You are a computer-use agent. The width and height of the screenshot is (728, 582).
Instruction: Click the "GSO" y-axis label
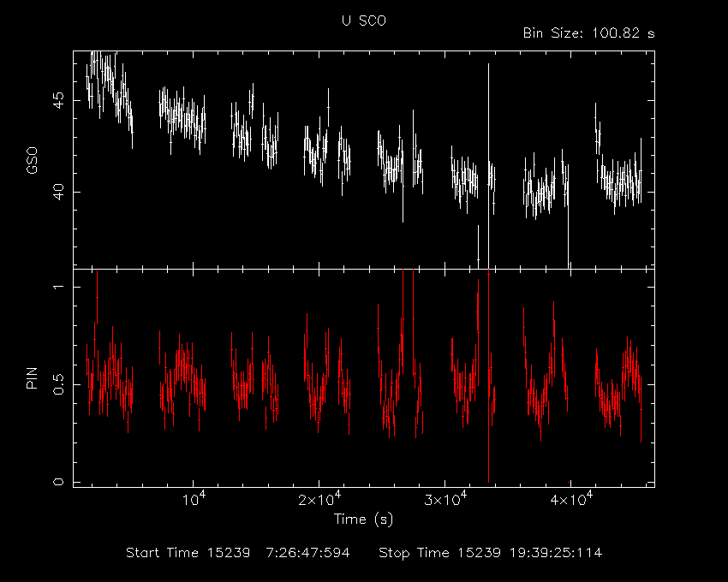coord(32,160)
